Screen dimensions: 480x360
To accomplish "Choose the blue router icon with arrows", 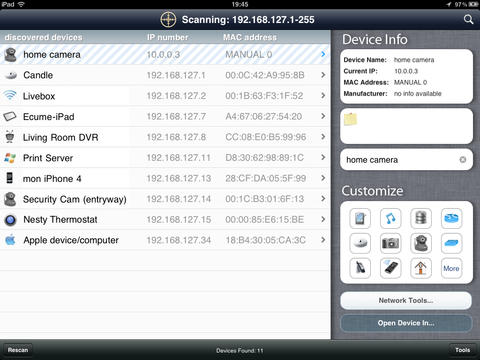I will (x=451, y=218).
